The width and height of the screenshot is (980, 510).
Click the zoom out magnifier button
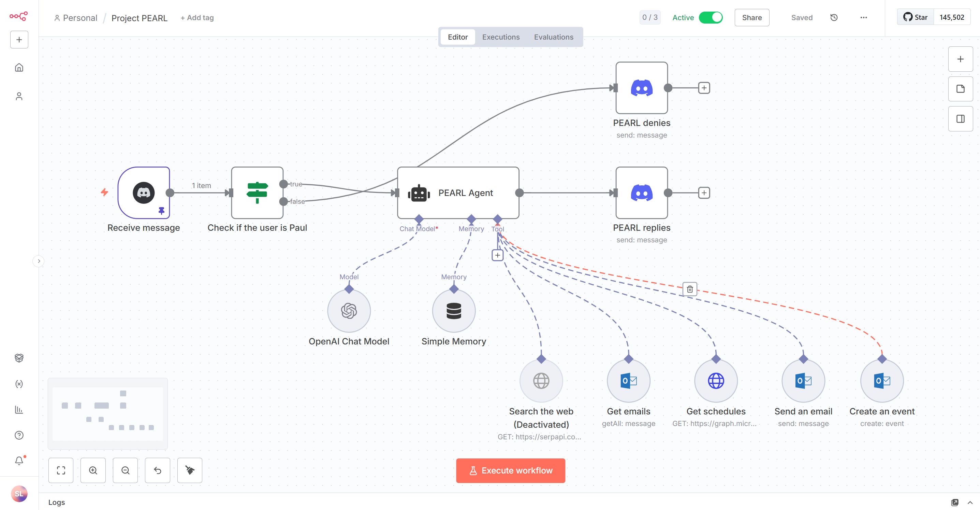[125, 470]
